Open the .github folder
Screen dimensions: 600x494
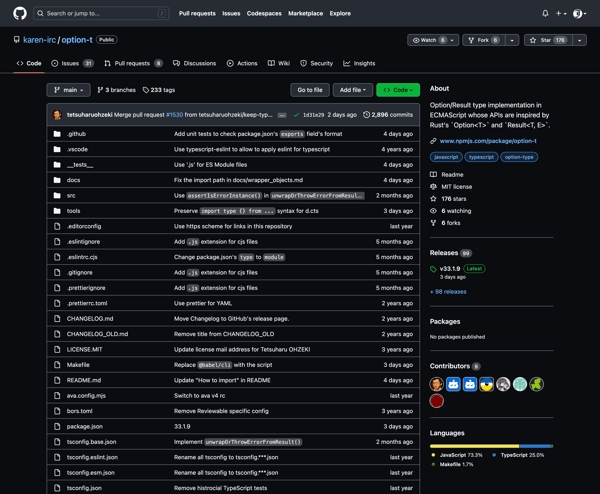point(77,134)
